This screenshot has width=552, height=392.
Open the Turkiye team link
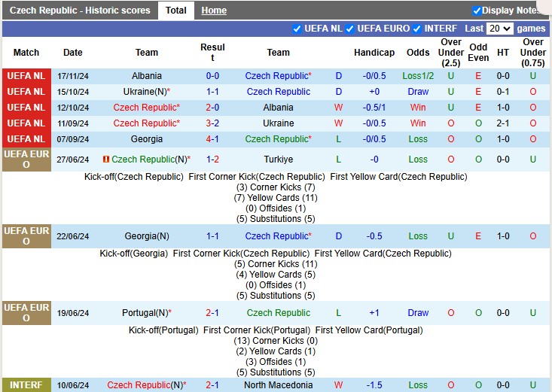click(x=278, y=160)
